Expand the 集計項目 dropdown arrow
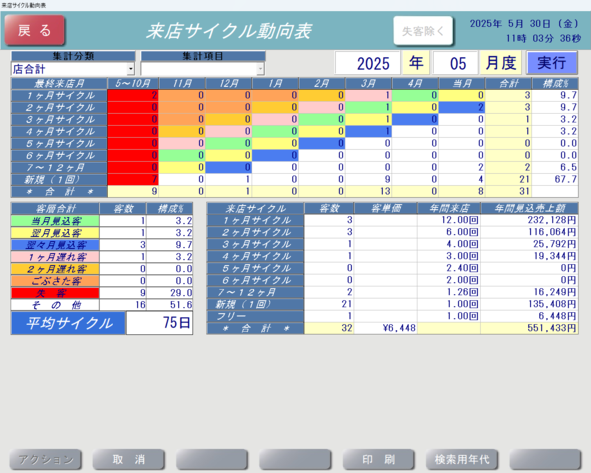The image size is (591, 473). point(260,69)
